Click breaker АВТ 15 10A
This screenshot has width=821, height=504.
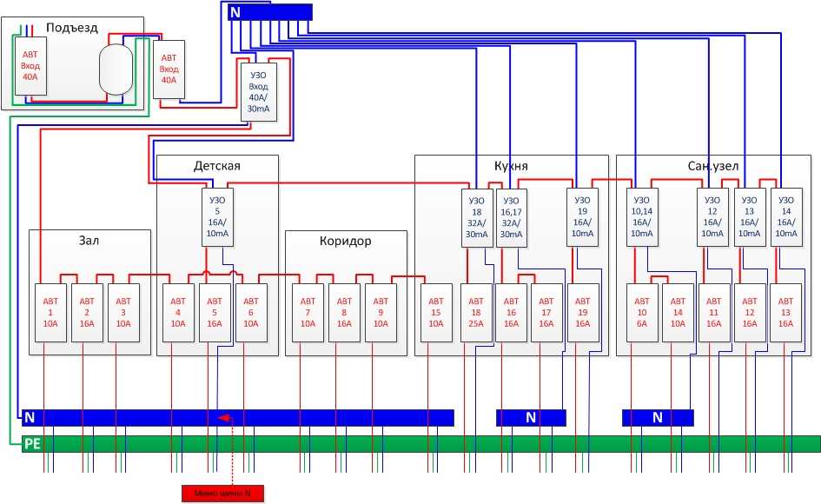436,313
